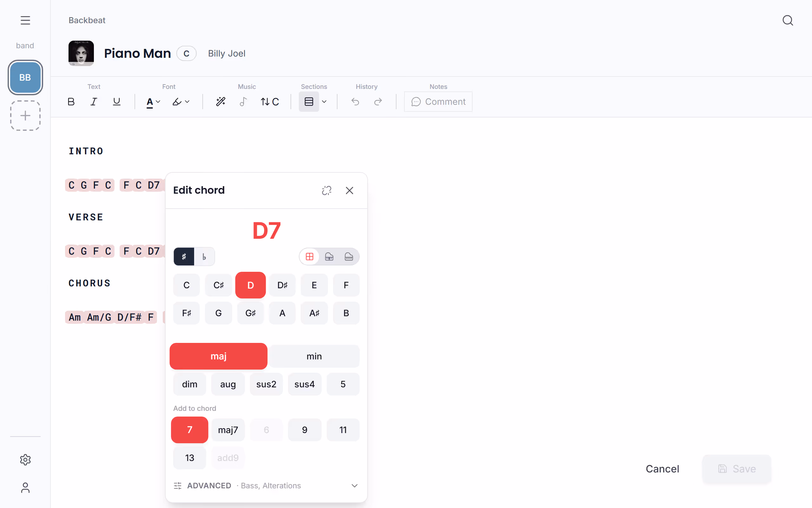Apply bold text formatting
This screenshot has height=508, width=812.
(x=71, y=102)
